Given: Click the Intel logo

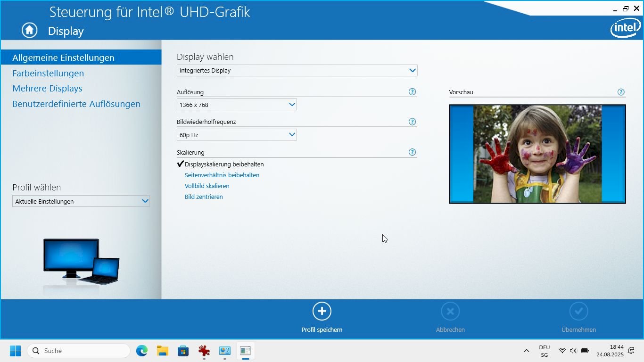Looking at the screenshot, I should click(x=625, y=28).
